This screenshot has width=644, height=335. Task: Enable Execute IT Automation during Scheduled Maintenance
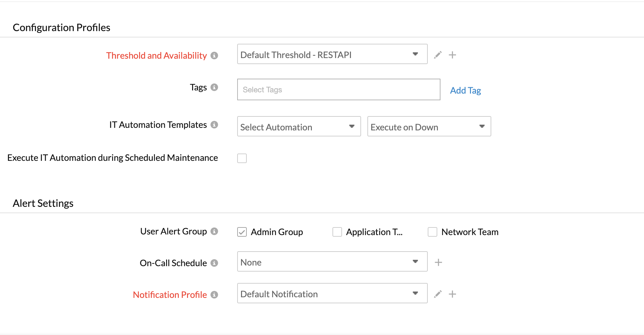click(x=242, y=158)
